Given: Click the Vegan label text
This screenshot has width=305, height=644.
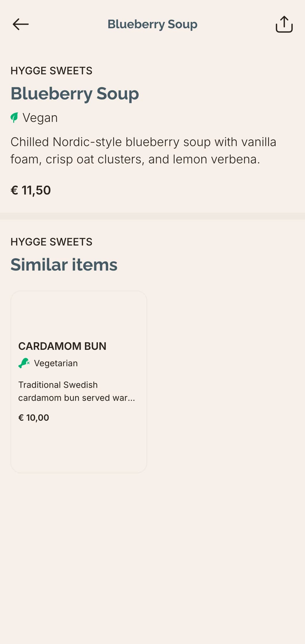Looking at the screenshot, I should coord(40,118).
